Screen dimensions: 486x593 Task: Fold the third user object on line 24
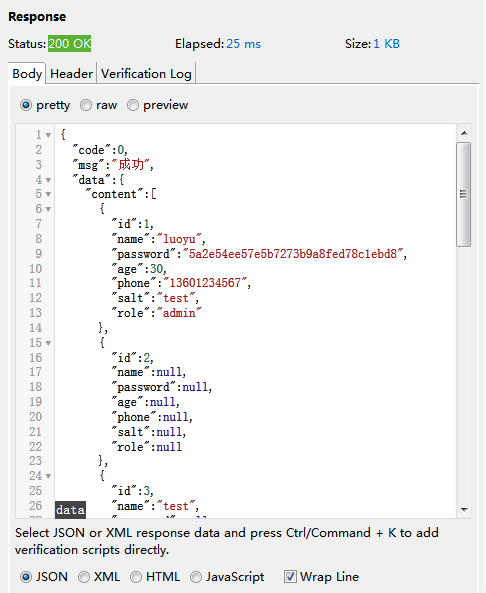point(48,477)
